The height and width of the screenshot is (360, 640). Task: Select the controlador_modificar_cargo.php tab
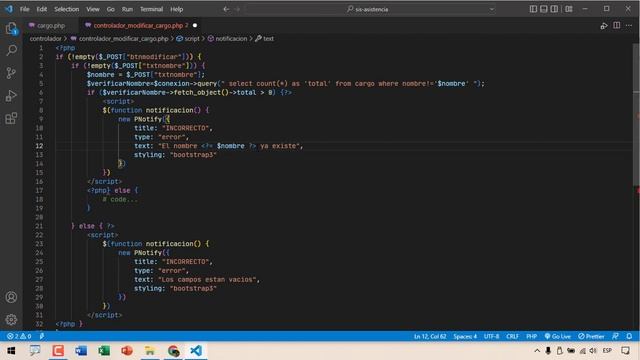tap(138, 26)
